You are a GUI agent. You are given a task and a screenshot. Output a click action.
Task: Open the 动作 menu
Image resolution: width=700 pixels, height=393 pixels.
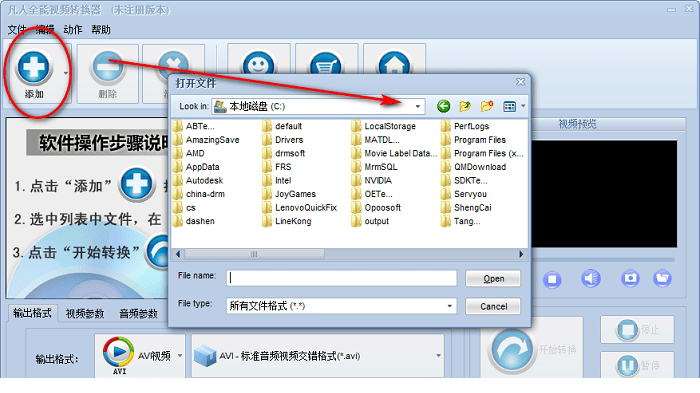73,30
